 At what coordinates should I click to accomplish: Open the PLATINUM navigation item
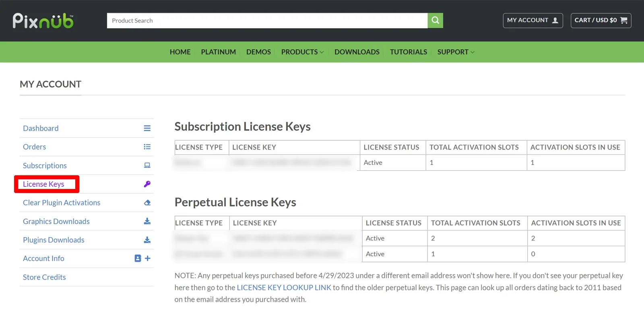pos(218,52)
